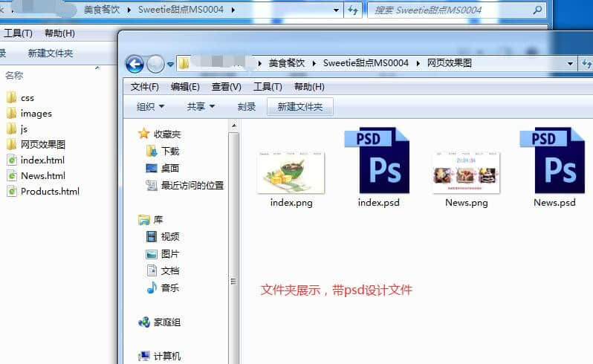Open the 编辑(E) menu
This screenshot has height=364, width=593.
pyautogui.click(x=185, y=87)
